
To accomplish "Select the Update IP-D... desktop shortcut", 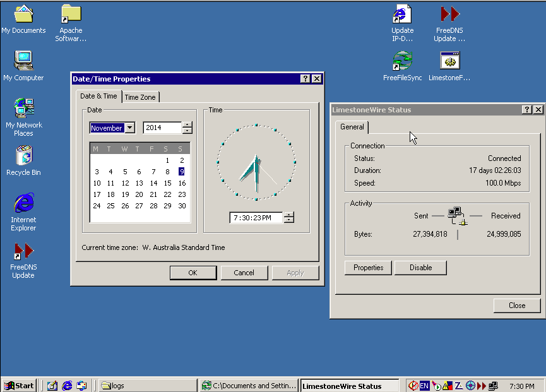I will (x=402, y=23).
